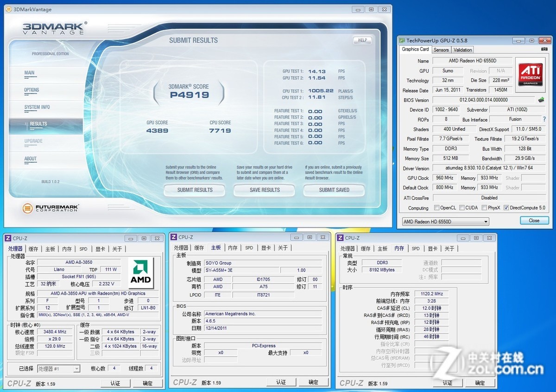556x392 pixels.
Task: Click the SAVE RESULTS button
Action: [265, 190]
